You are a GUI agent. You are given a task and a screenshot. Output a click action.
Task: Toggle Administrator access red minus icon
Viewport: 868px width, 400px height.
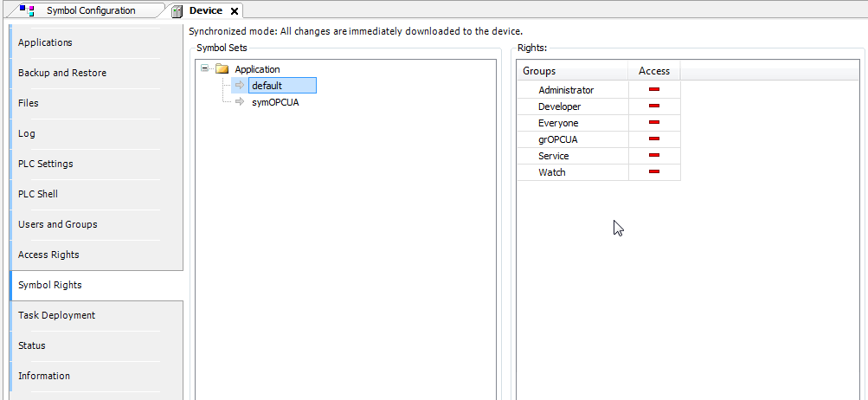(x=654, y=90)
